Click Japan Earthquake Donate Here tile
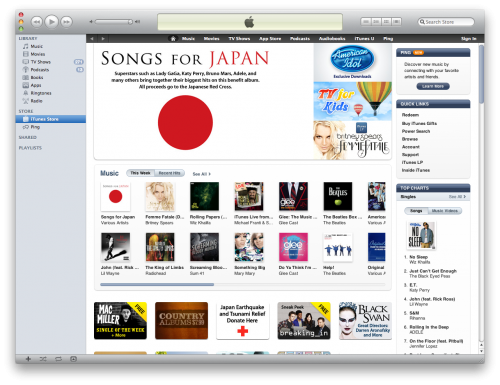Screen dimensions: 500x385 (243, 321)
